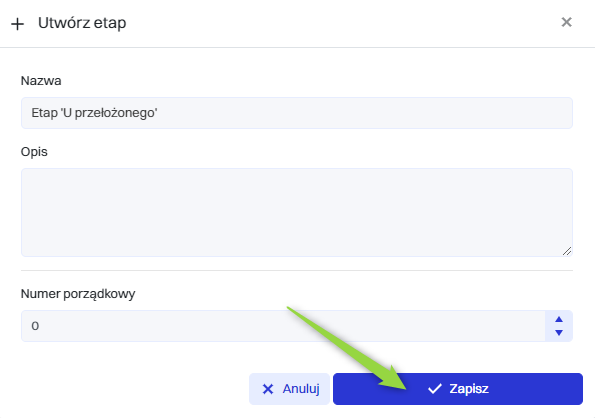This screenshot has width=595, height=418.
Task: Click the Opis textarea resize handle
Action: pyautogui.click(x=567, y=251)
